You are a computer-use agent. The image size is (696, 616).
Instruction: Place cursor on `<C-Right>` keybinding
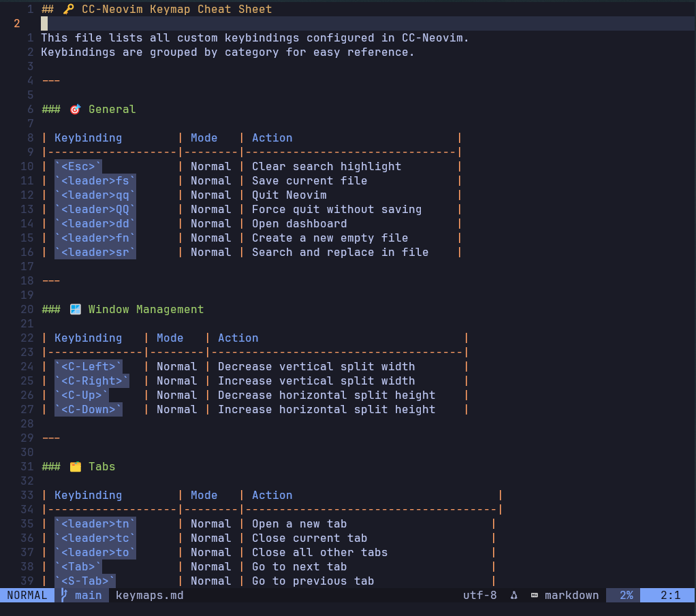[x=92, y=381]
